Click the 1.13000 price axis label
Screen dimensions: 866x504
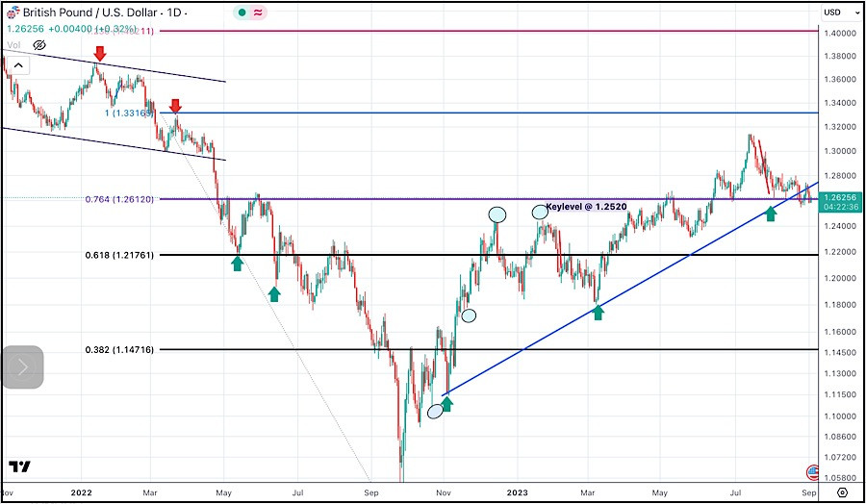(839, 374)
